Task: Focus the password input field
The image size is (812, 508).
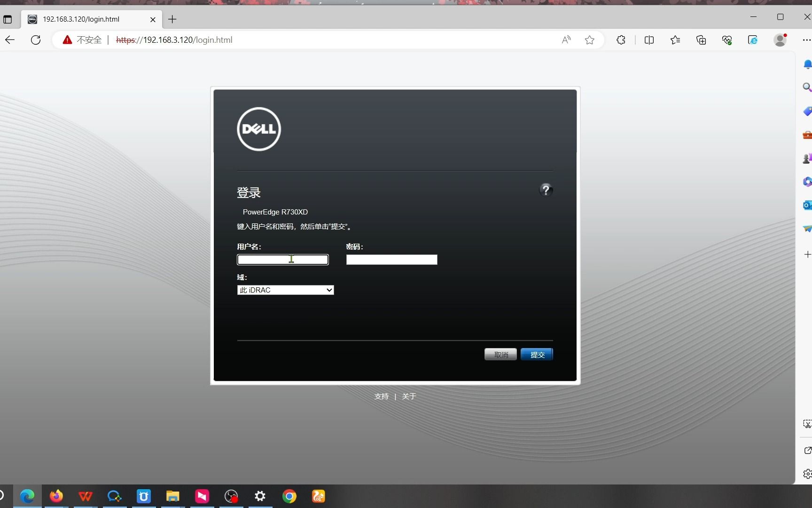Action: pos(392,260)
